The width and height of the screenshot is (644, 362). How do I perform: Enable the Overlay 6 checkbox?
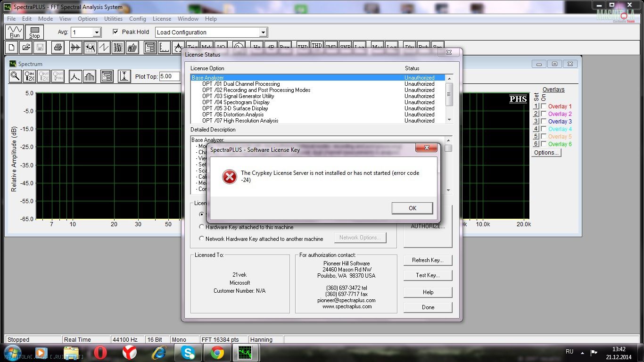[544, 144]
